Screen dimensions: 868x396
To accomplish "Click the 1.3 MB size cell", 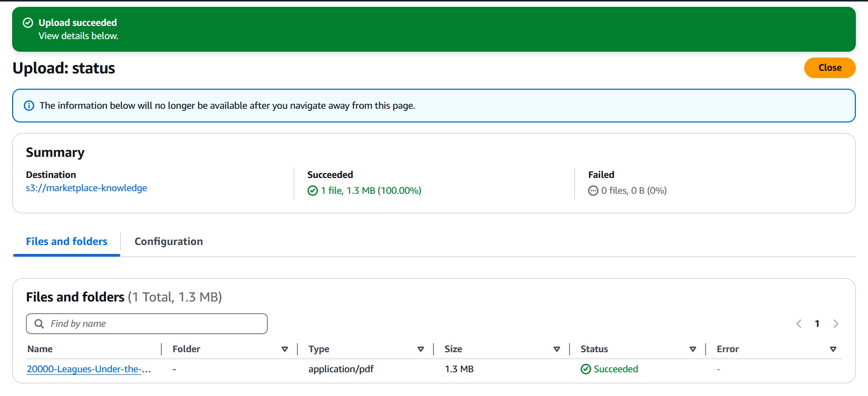I will click(459, 369).
